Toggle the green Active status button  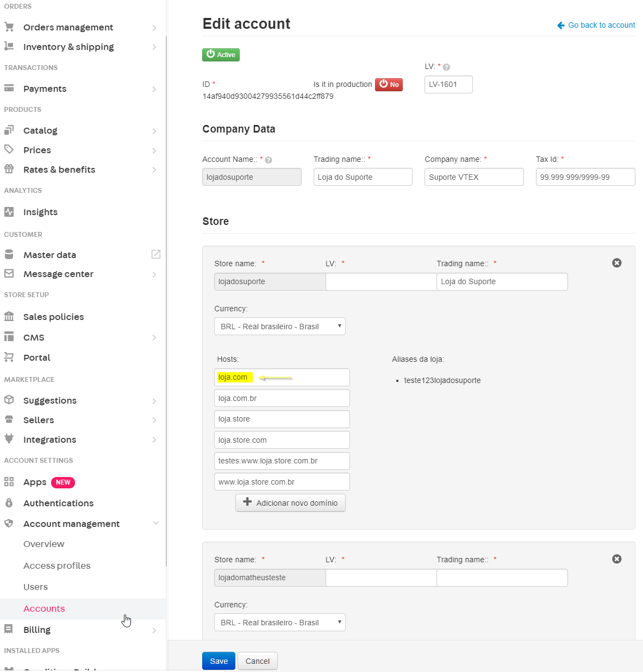pyautogui.click(x=221, y=55)
